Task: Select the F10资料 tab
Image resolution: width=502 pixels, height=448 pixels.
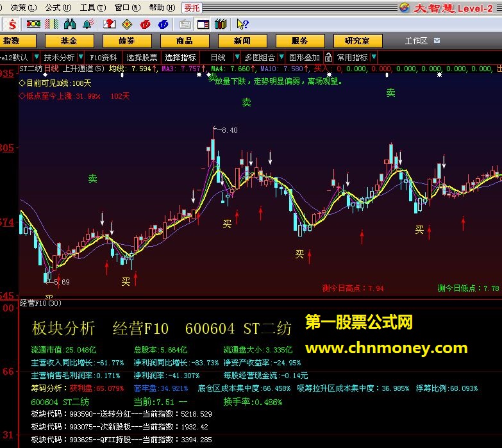Action: [x=103, y=58]
